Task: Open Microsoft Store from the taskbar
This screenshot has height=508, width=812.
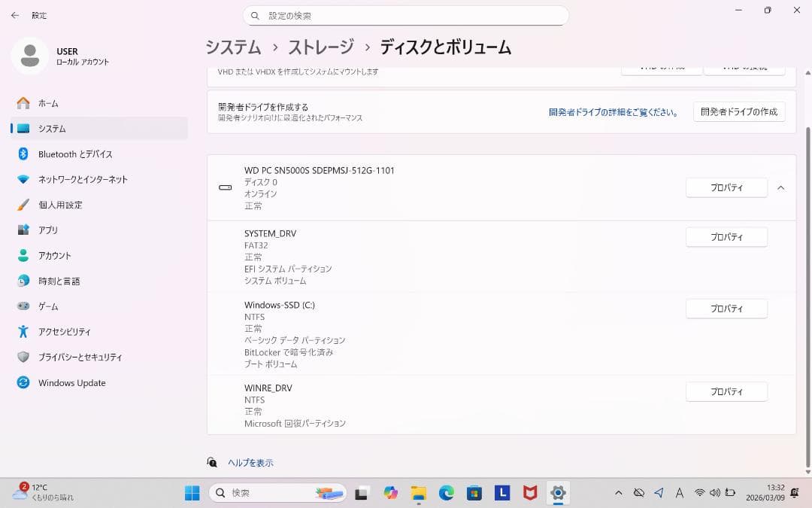Action: pos(474,493)
